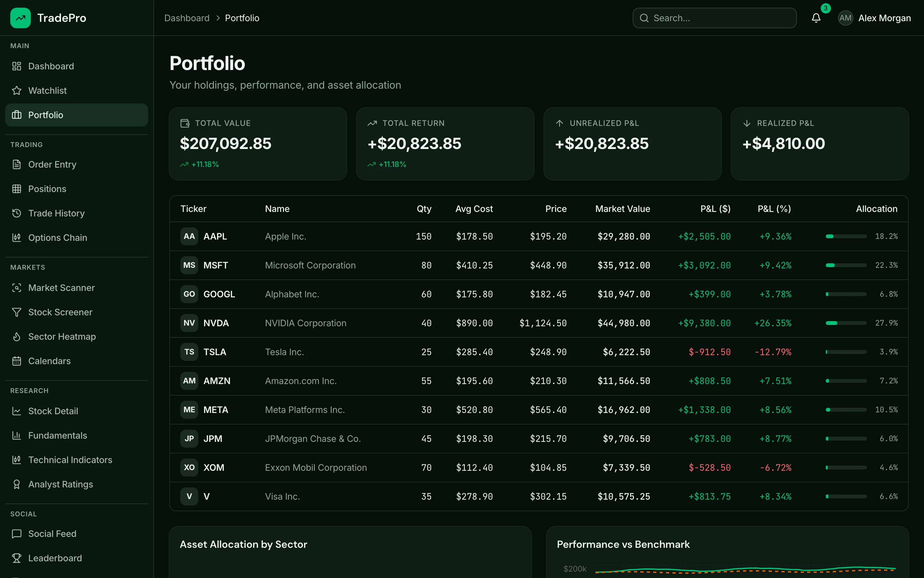Sort by the Ticker column header

pyautogui.click(x=193, y=209)
